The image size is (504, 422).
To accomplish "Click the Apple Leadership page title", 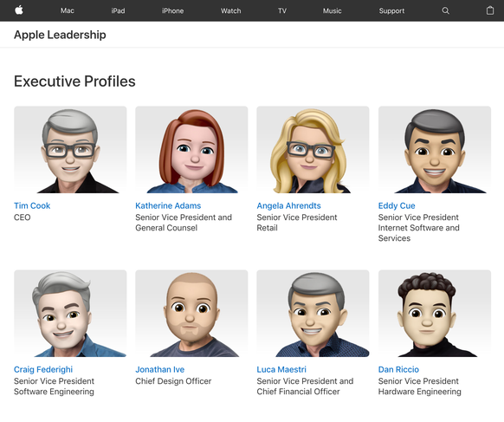I will [60, 35].
